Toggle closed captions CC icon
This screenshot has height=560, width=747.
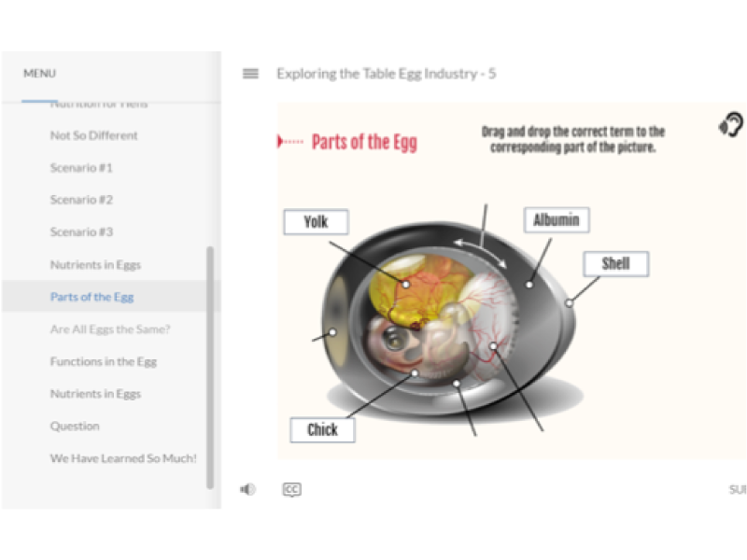click(x=291, y=489)
